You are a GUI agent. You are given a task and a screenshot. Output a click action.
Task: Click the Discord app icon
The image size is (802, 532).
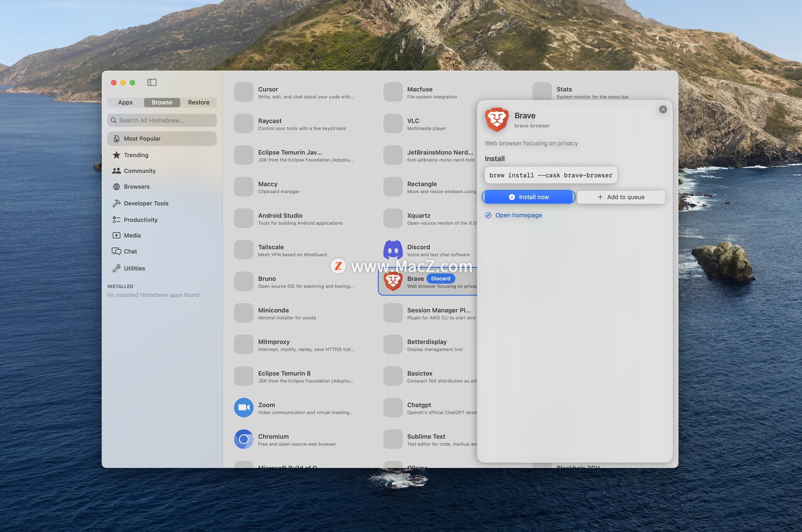(x=393, y=250)
